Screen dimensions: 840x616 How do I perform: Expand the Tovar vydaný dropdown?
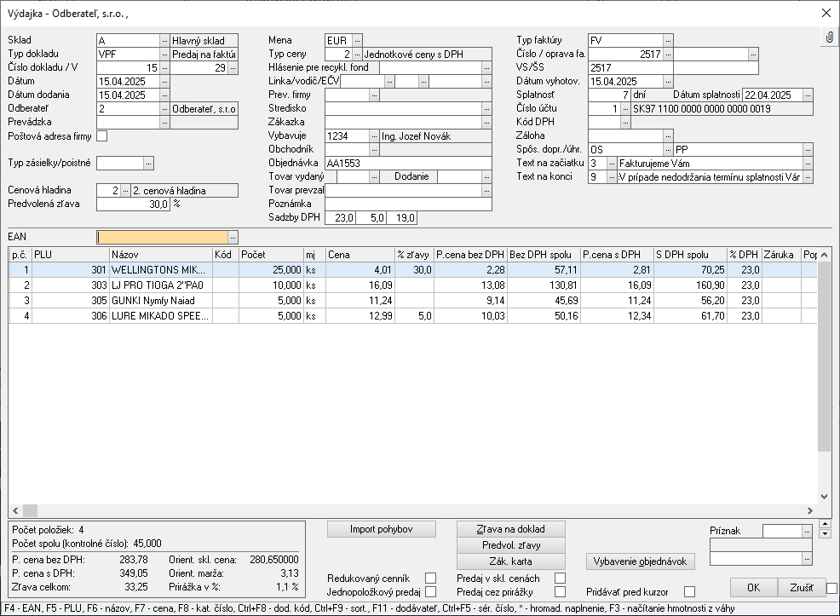tap(374, 177)
